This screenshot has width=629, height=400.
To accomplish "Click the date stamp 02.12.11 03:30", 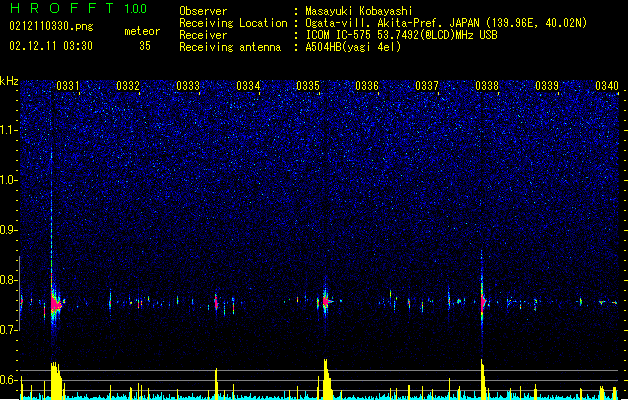I will [x=51, y=46].
